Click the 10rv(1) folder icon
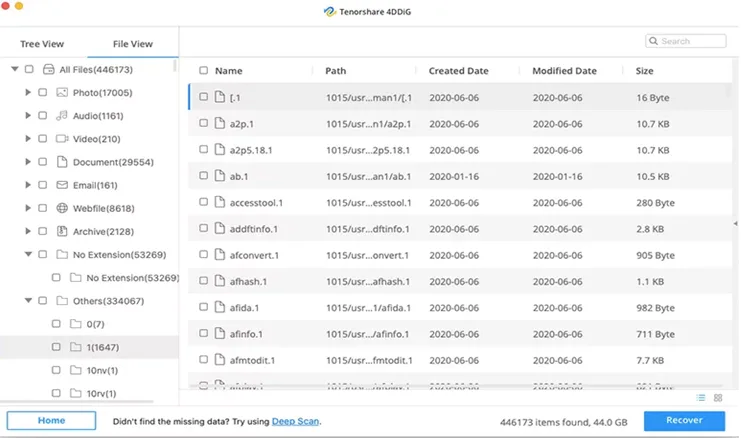 (76, 393)
